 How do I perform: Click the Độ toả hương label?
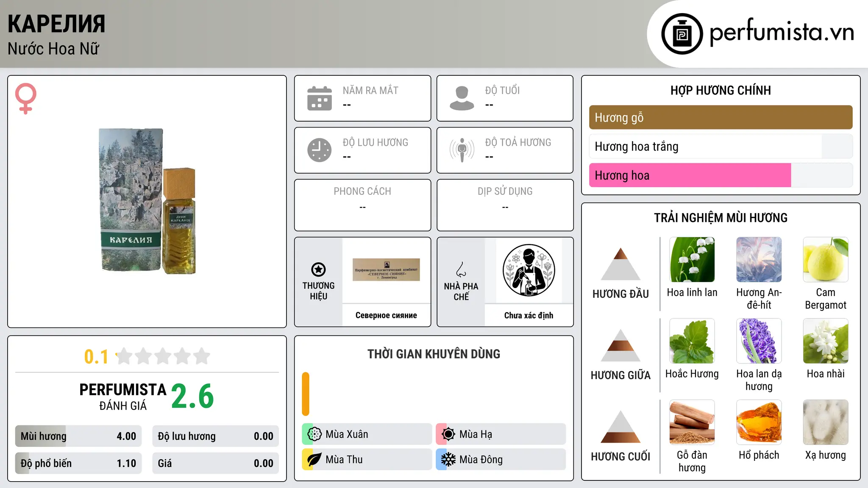click(x=518, y=142)
